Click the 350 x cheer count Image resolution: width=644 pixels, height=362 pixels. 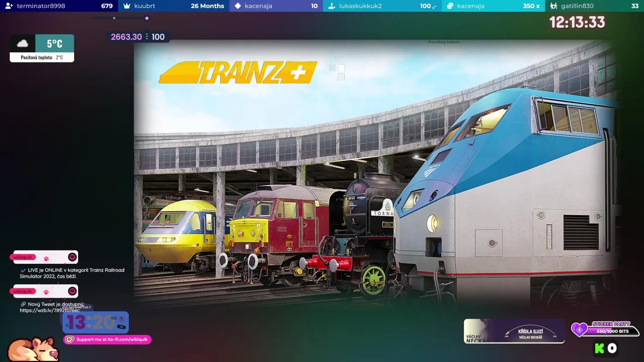click(x=531, y=6)
